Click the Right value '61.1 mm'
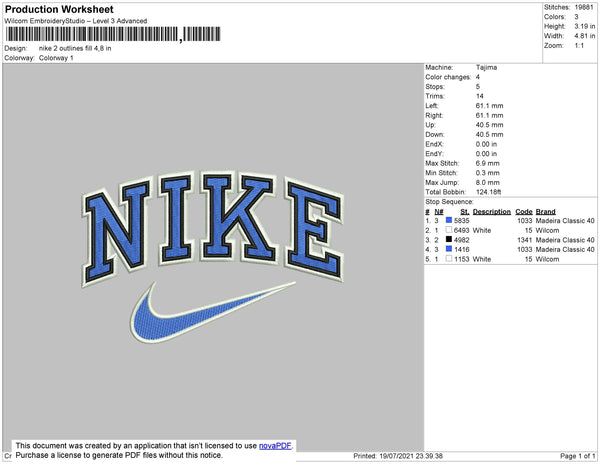Image resolution: width=600 pixels, height=464 pixels. coord(489,115)
